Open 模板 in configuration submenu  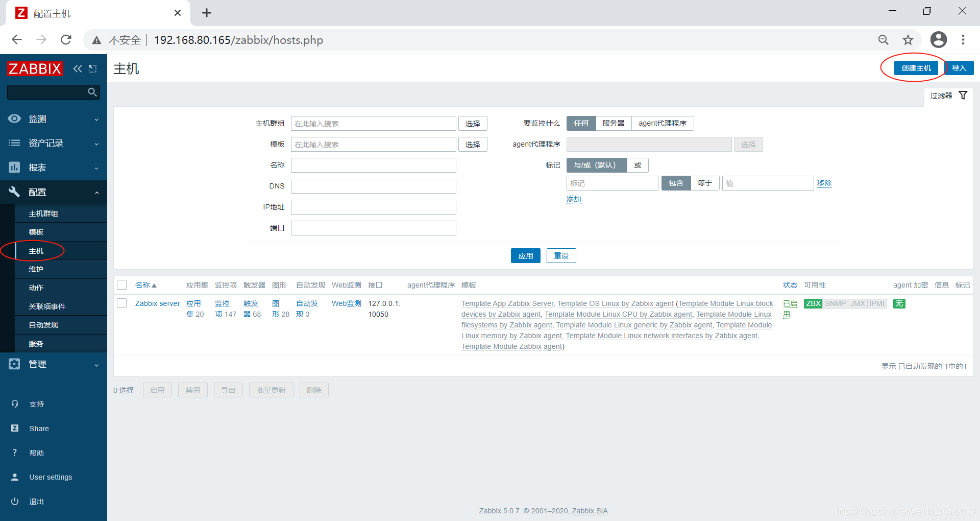pos(61,232)
